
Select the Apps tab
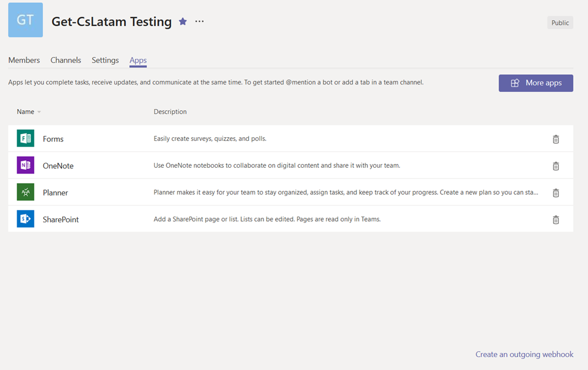coord(138,60)
